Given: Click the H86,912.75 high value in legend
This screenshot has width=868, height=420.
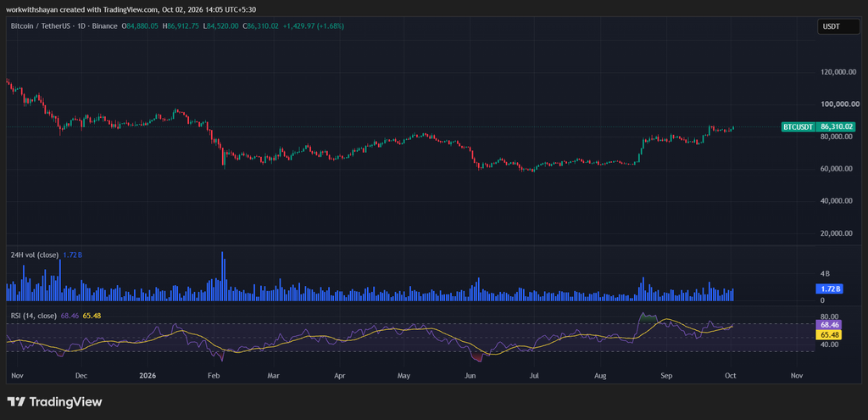Looking at the screenshot, I should [x=181, y=25].
